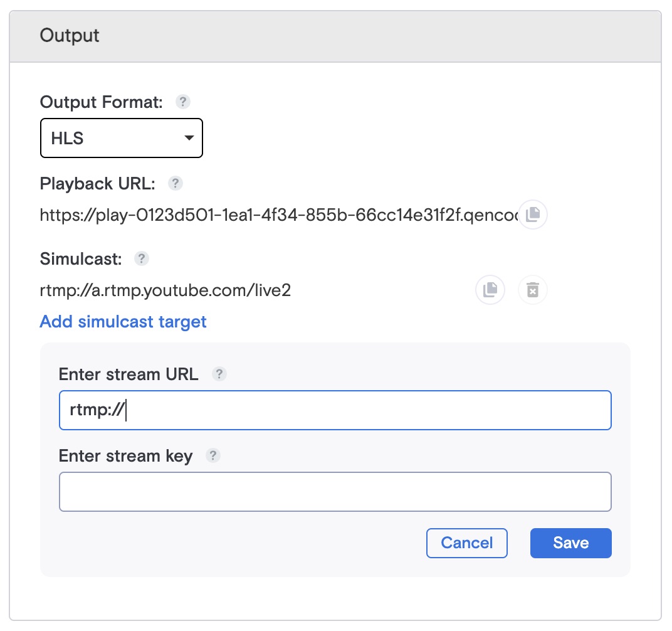
Task: Copy the YouTube simulcast URL
Action: point(490,290)
